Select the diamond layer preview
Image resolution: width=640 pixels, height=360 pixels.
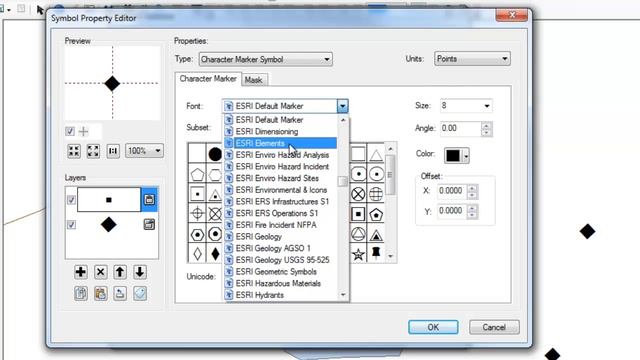point(109,224)
